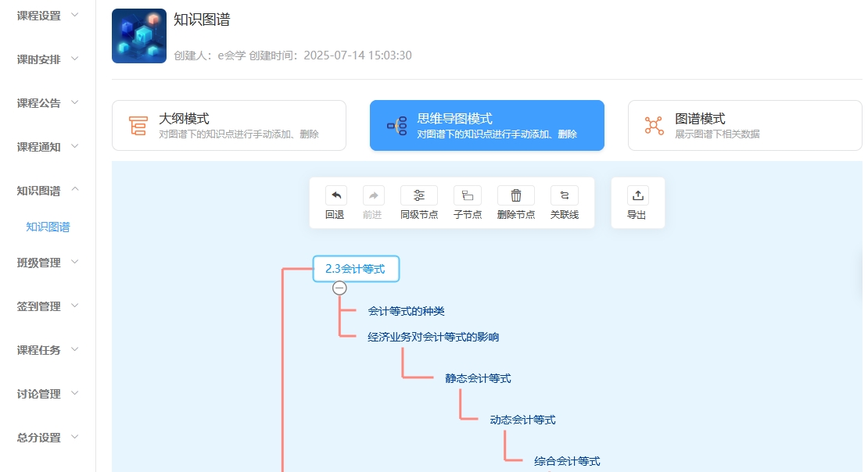This screenshot has height=472, width=868.
Task: Open the 讨论管理 sidebar menu
Action: click(x=48, y=394)
